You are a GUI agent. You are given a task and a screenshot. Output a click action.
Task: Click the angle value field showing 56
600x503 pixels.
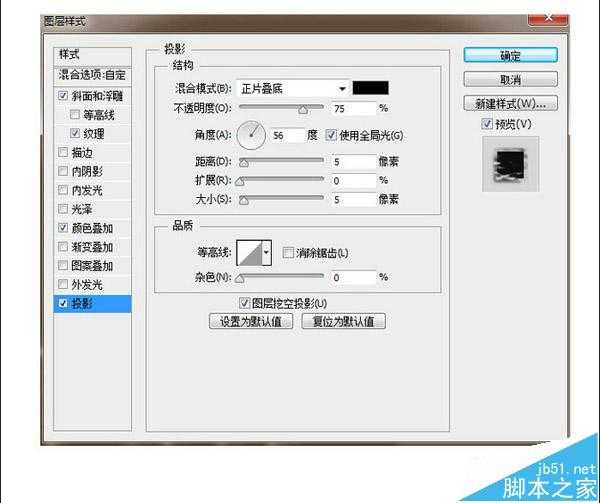pos(287,135)
